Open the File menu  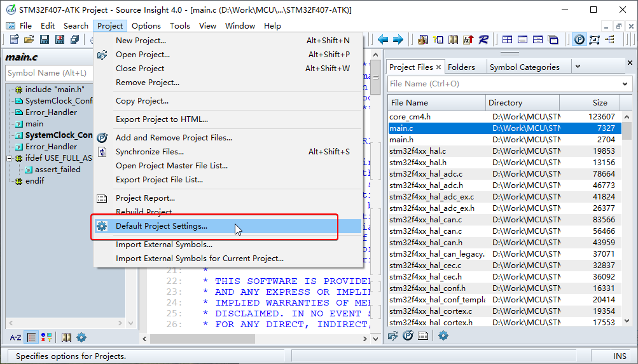point(25,25)
